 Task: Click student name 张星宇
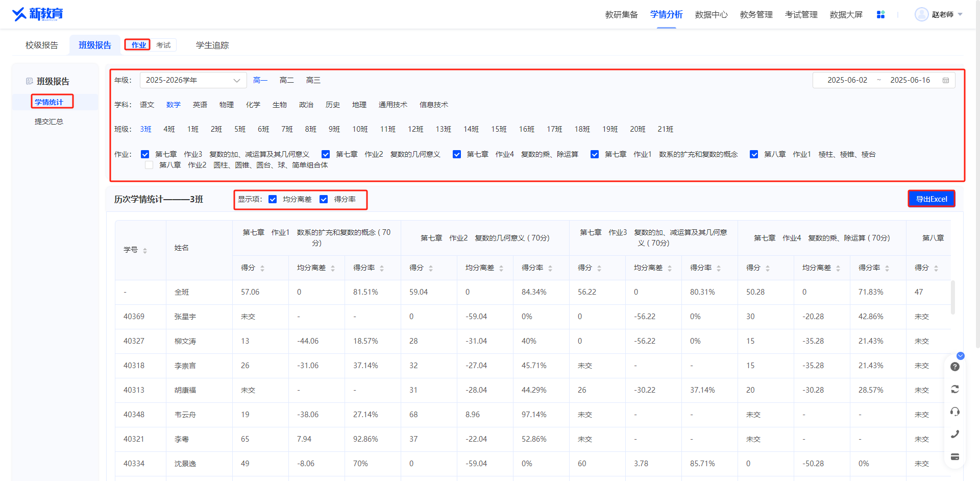[x=185, y=317]
